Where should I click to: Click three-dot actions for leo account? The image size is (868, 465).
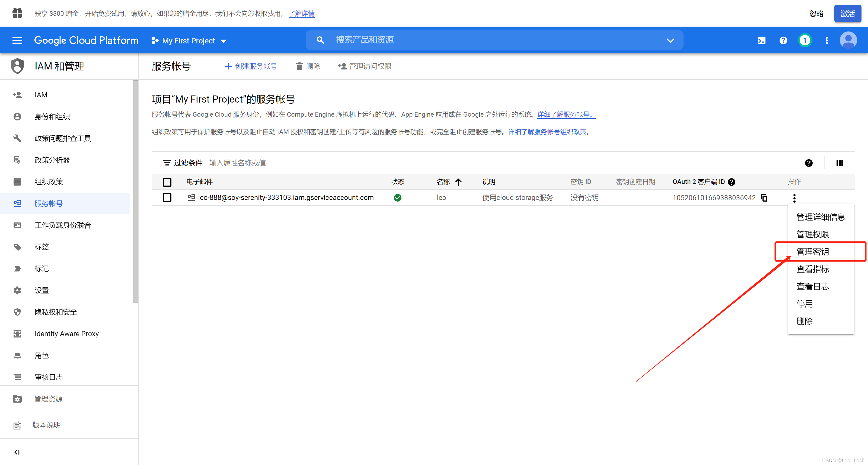tap(794, 198)
